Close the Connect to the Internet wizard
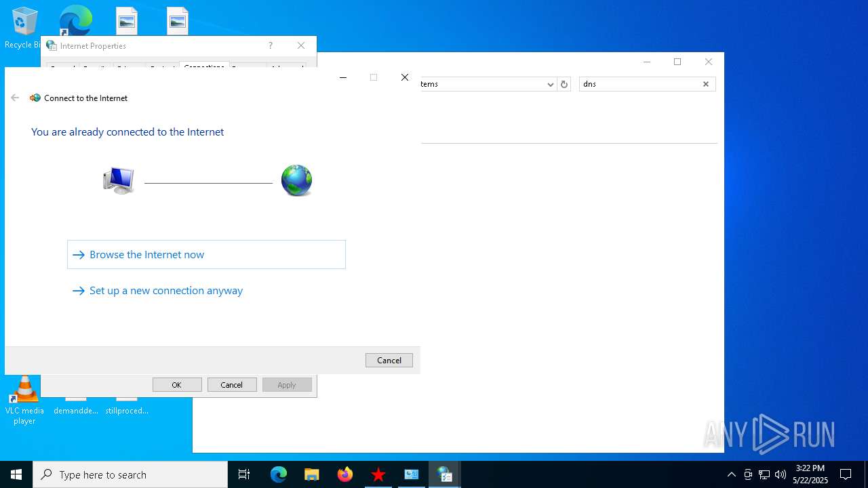 click(x=405, y=77)
